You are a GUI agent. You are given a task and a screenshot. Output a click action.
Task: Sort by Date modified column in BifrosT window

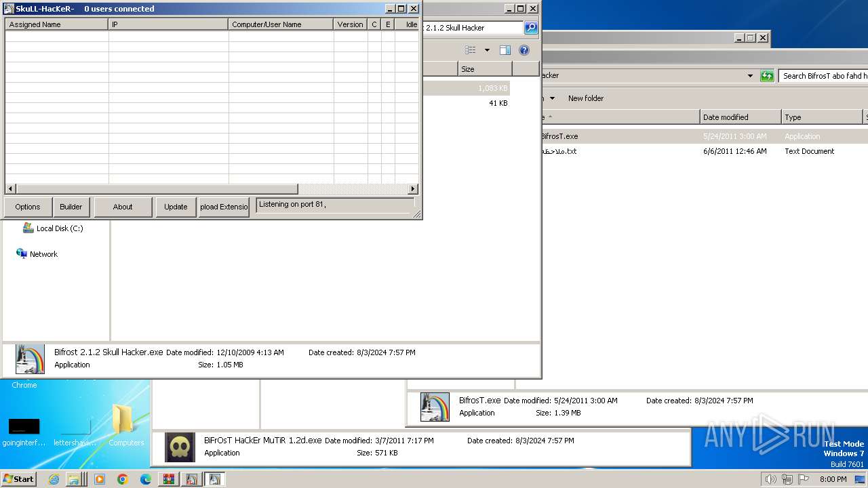pyautogui.click(x=741, y=117)
